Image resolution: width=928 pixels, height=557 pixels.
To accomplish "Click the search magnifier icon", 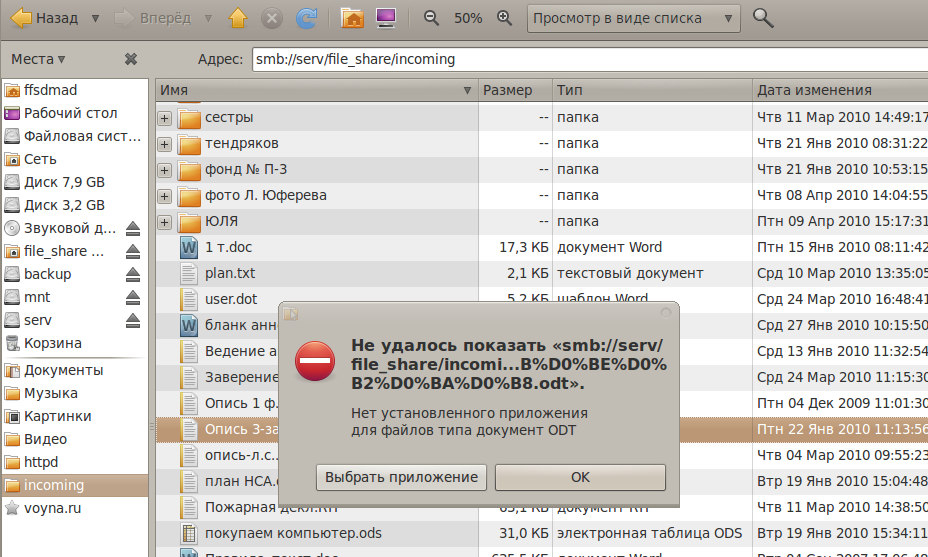I will pos(763,18).
